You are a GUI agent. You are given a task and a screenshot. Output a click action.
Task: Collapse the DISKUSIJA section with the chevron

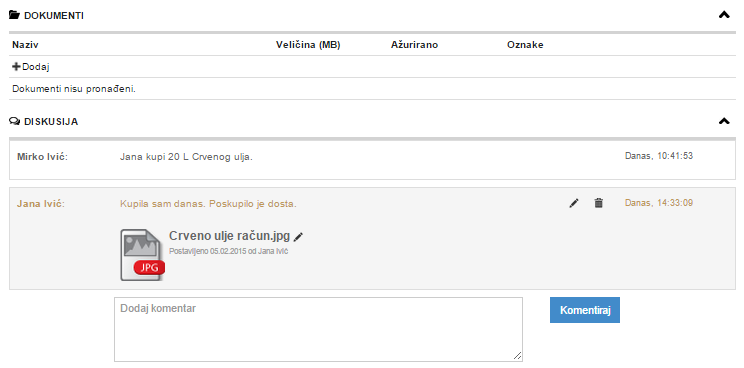(724, 121)
